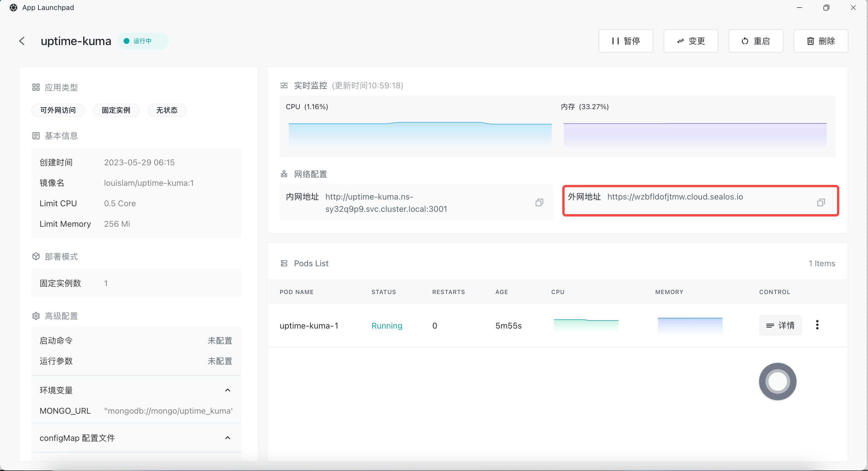Viewport: 868px width, 471px height.
Task: Click the 部署模式 cube icon
Action: click(x=36, y=257)
